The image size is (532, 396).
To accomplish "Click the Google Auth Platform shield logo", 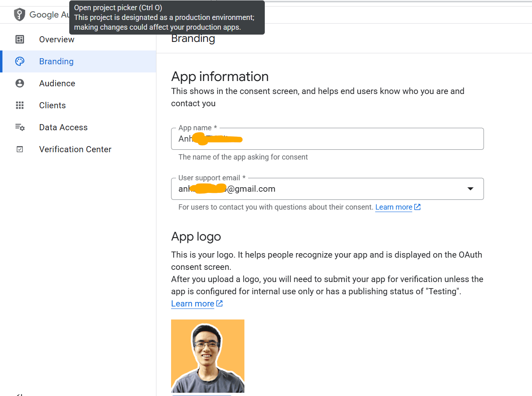I will click(x=19, y=14).
